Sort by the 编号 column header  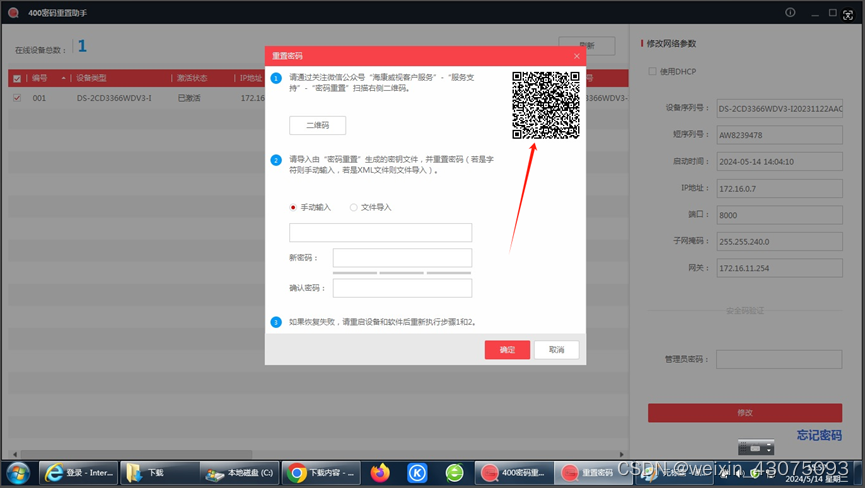(x=40, y=78)
